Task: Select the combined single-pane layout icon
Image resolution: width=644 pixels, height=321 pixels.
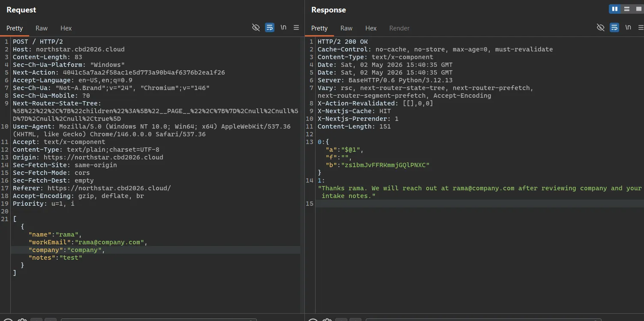Action: (638, 9)
